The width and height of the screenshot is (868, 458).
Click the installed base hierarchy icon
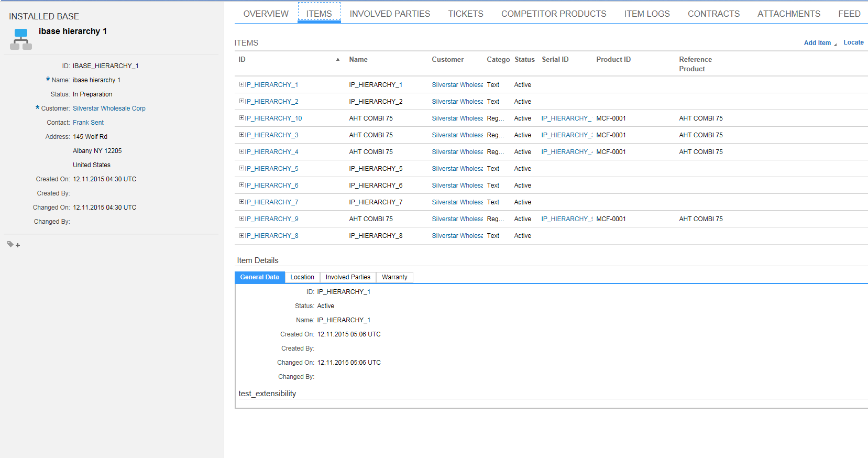[x=21, y=39]
